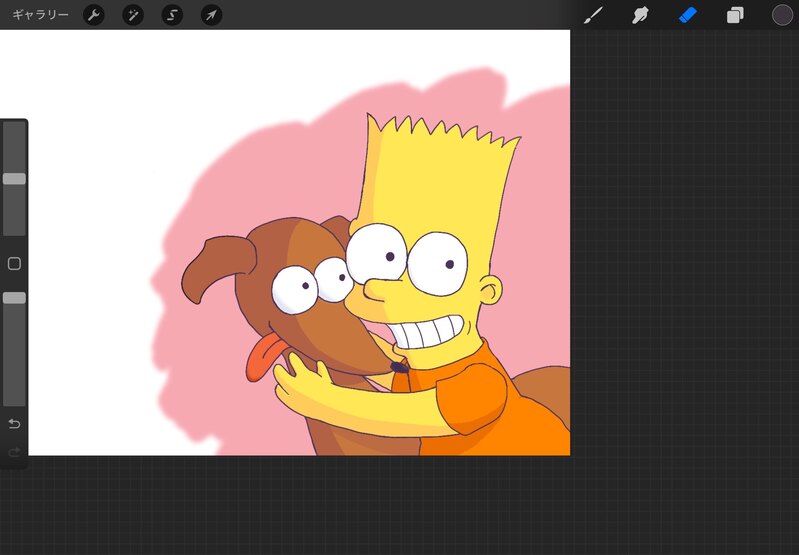
Task: Tap the square modify button in sidebar
Action: point(14,263)
